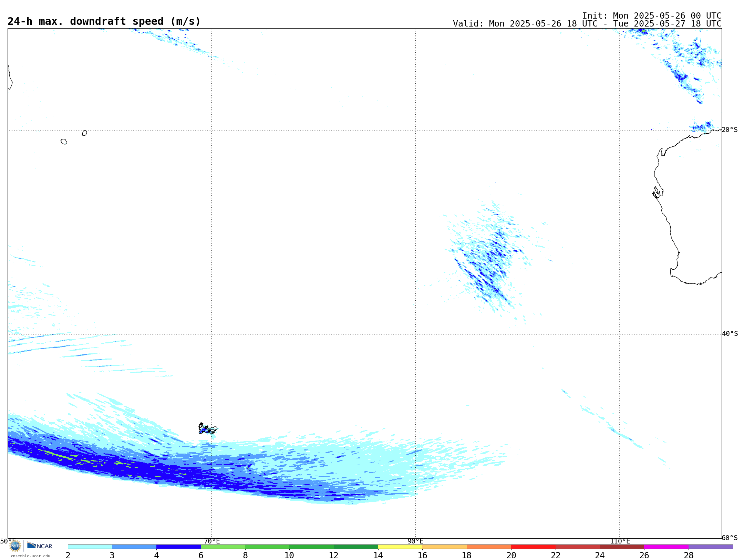The image size is (744, 560).
Task: Click the colorbar tick label '2'
Action: tap(68, 556)
